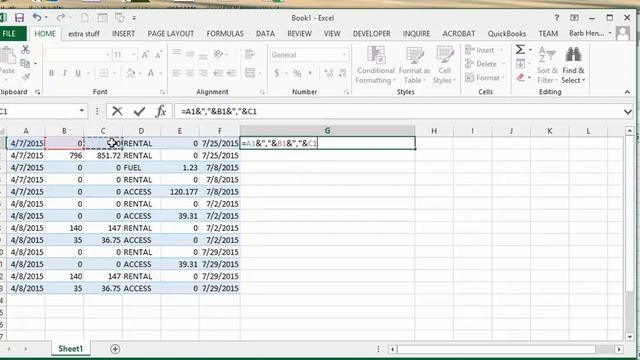The height and width of the screenshot is (360, 640).
Task: Save the workbook with the floppy icon
Action: pyautogui.click(x=19, y=18)
